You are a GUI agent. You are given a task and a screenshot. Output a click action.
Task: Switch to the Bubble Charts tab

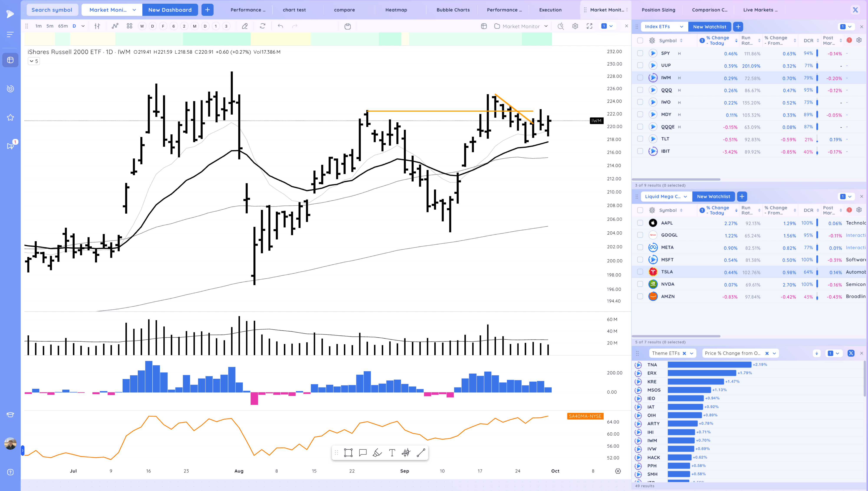453,10
